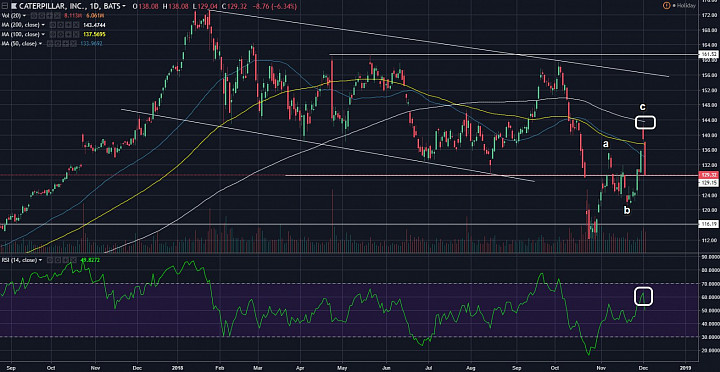The height and width of the screenshot is (372, 720).
Task: Click the 2019 label on time axis
Action: pos(685,367)
